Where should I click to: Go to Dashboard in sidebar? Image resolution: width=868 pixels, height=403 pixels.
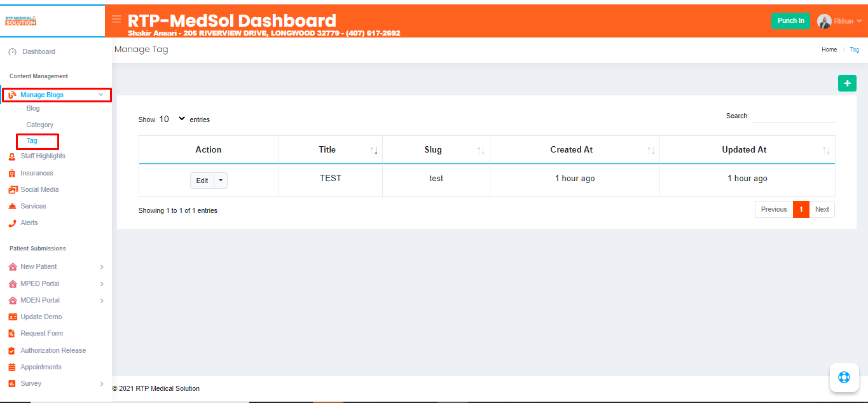[x=39, y=52]
